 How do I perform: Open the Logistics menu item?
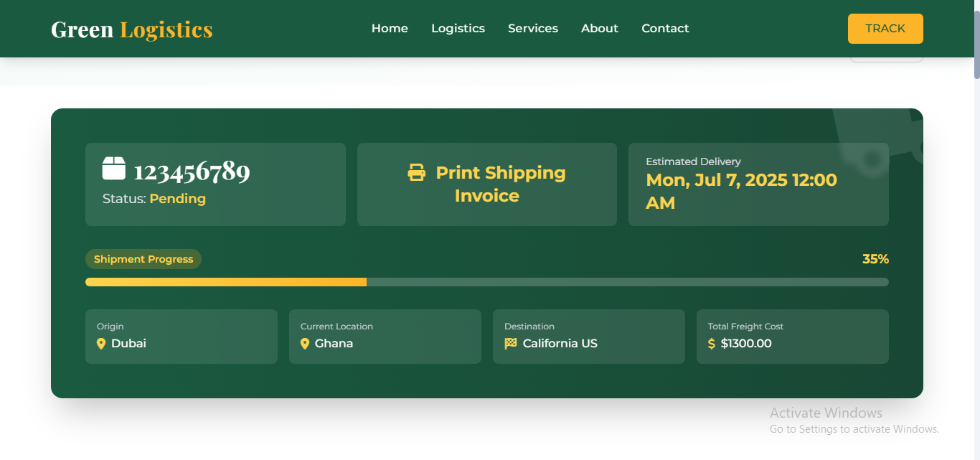tap(458, 29)
